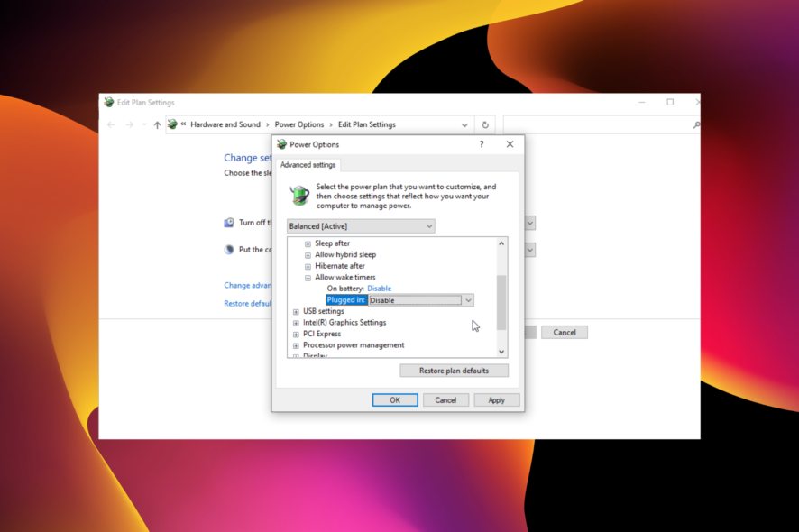Screen dimensions: 799x532
Task: Open the address bar history dropdown
Action: tap(464, 124)
